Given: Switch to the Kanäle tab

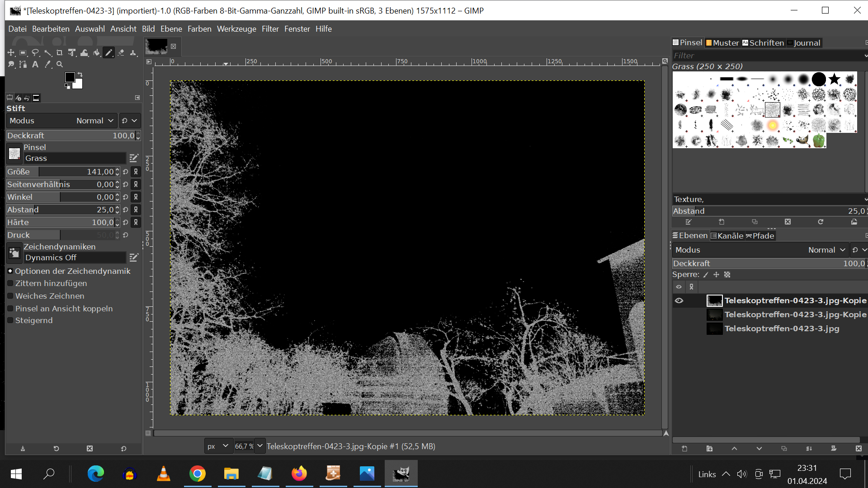Looking at the screenshot, I should pos(727,236).
